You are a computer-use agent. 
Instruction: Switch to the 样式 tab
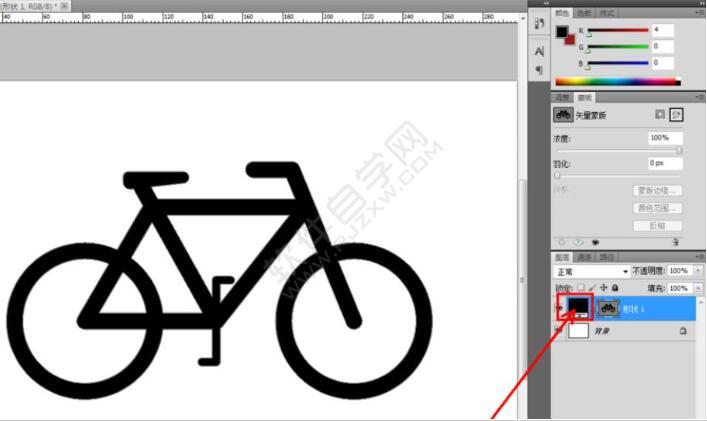click(x=606, y=13)
